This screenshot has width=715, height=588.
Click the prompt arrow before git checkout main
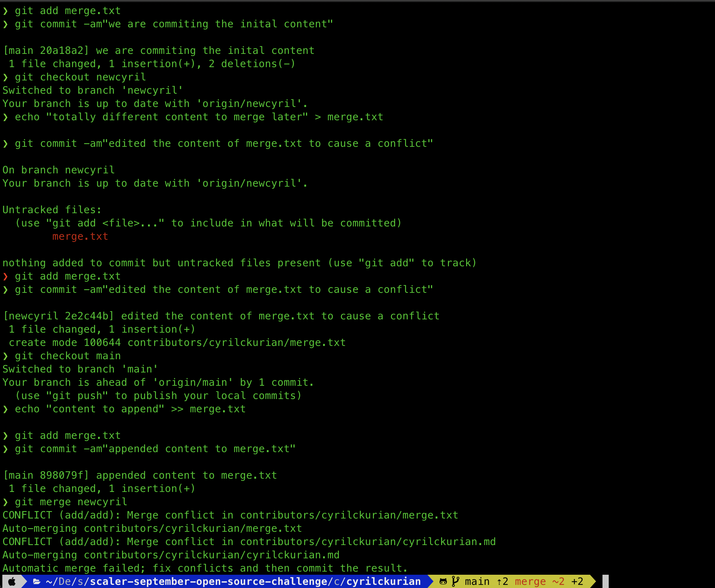tap(5, 356)
